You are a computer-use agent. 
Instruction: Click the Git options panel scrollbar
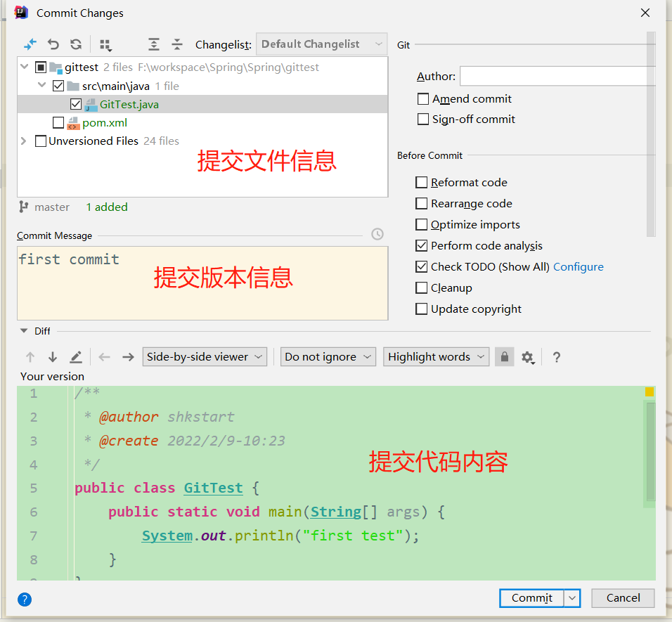coord(651,134)
